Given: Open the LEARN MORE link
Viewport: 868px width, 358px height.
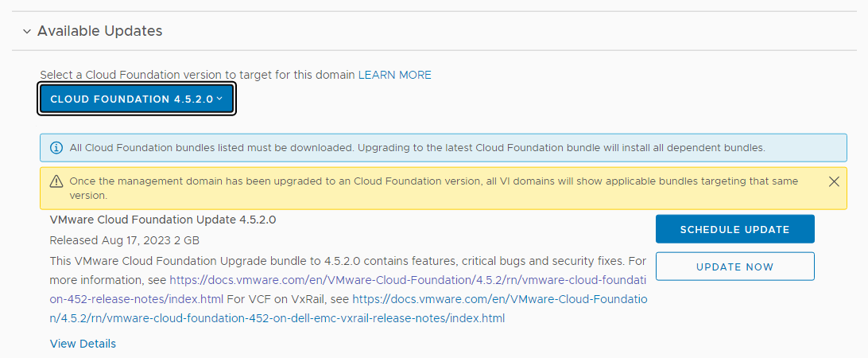Looking at the screenshot, I should pos(394,75).
